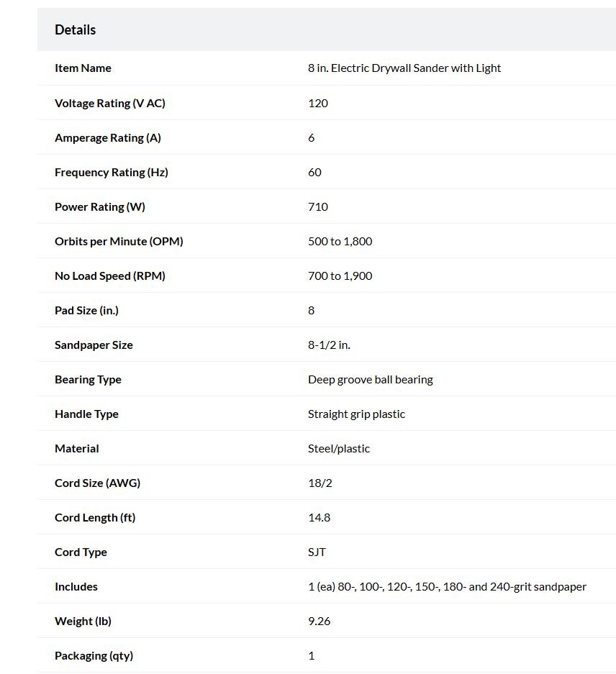
Task: Select the Voltage Rating (V AC) label
Action: [x=110, y=103]
